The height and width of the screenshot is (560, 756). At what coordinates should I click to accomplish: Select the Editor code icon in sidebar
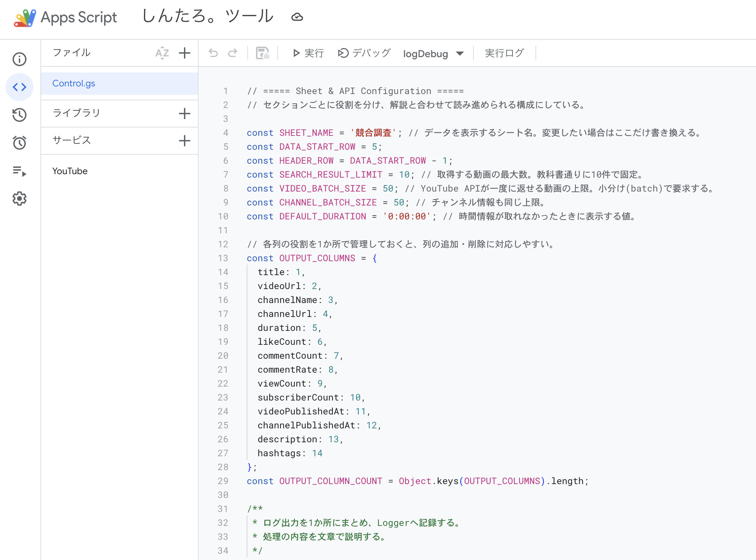point(20,87)
